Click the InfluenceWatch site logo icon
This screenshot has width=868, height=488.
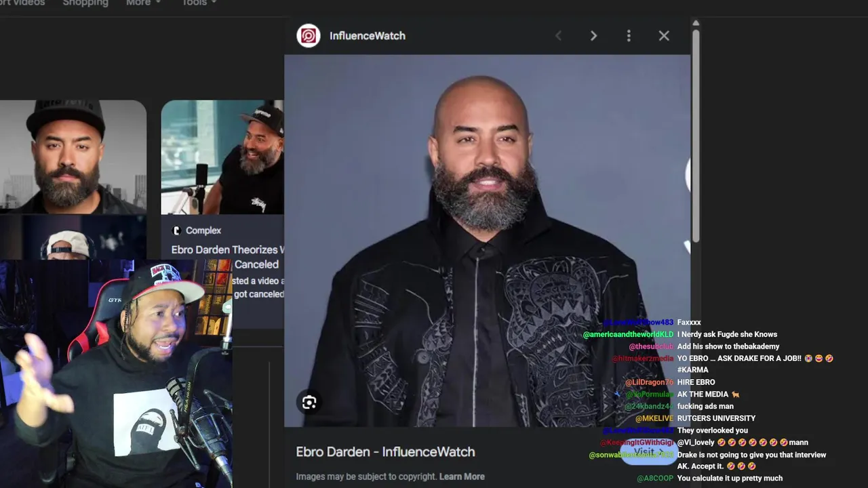(309, 36)
